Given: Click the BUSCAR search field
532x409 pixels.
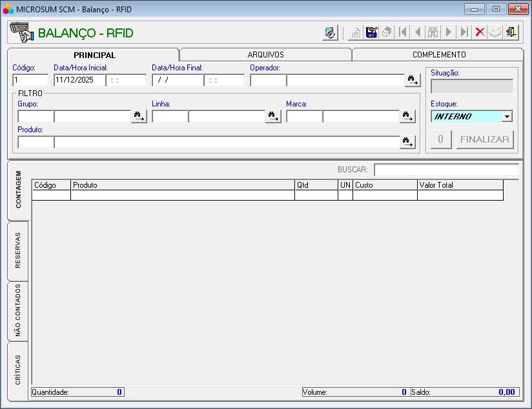Looking at the screenshot, I should [x=447, y=170].
